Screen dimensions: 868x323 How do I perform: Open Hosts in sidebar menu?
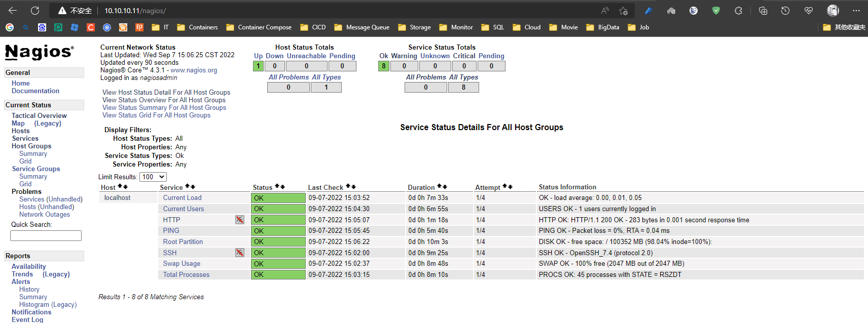pyautogui.click(x=21, y=131)
